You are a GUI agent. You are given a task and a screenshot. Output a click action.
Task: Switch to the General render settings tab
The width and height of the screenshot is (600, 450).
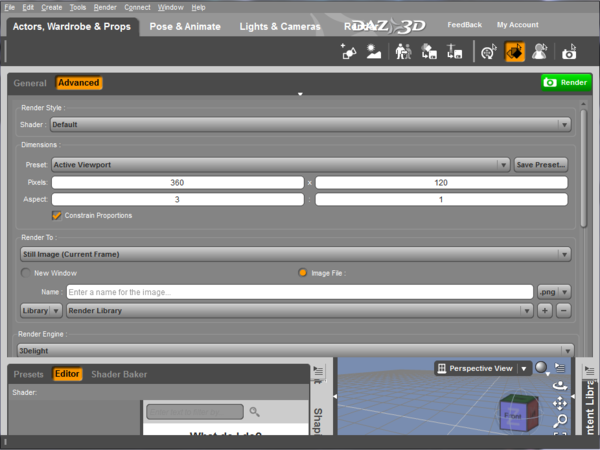pos(30,83)
